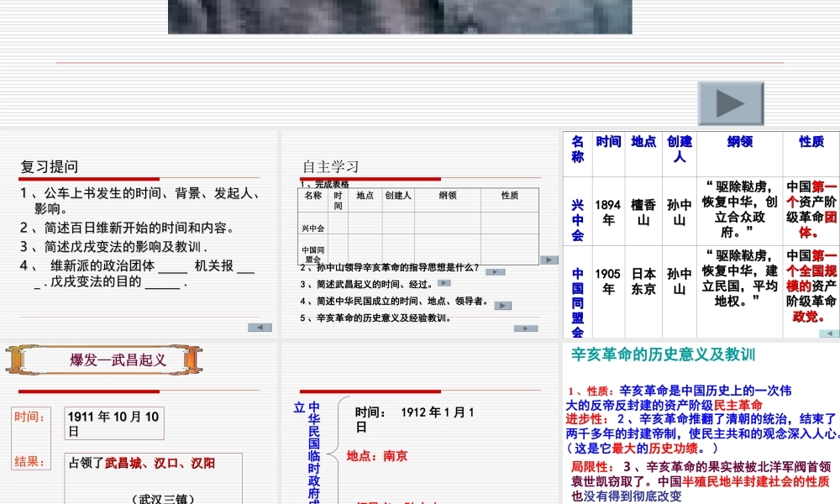Screen dimensions: 840x504
Task: Click arrow after 简述中华民国成立 question
Action: pos(502,306)
